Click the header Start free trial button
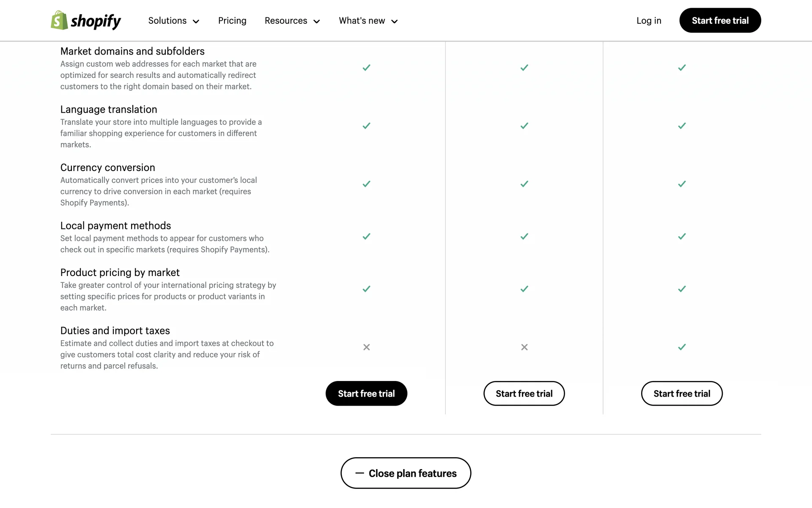 coord(720,21)
